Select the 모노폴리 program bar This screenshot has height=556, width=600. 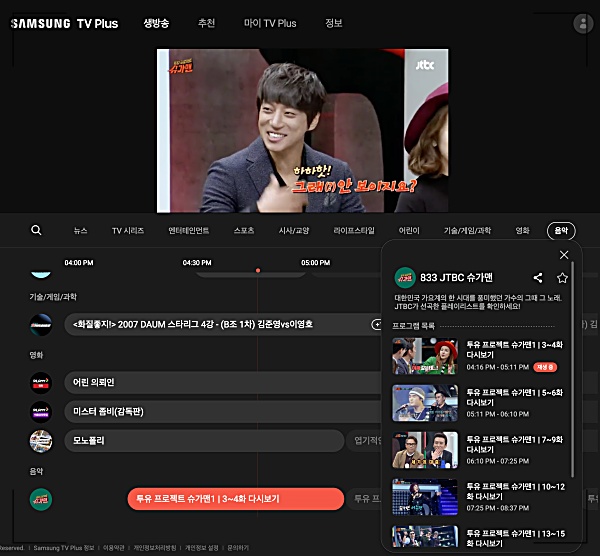click(x=204, y=440)
